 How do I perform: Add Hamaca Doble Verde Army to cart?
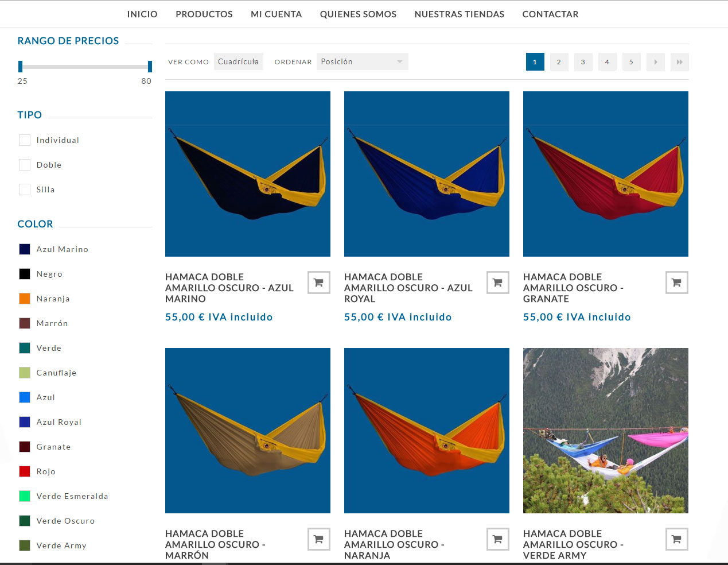676,539
